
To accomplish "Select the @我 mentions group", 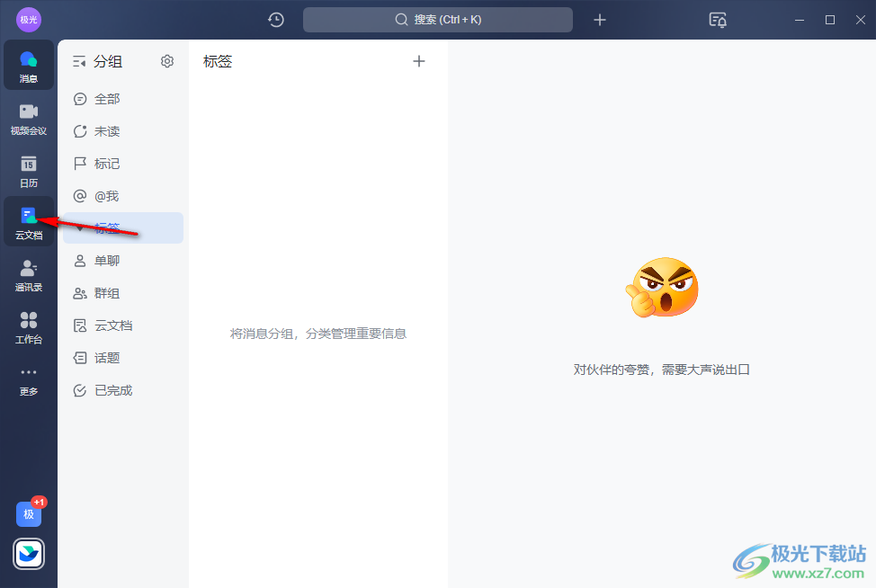I will coord(123,196).
